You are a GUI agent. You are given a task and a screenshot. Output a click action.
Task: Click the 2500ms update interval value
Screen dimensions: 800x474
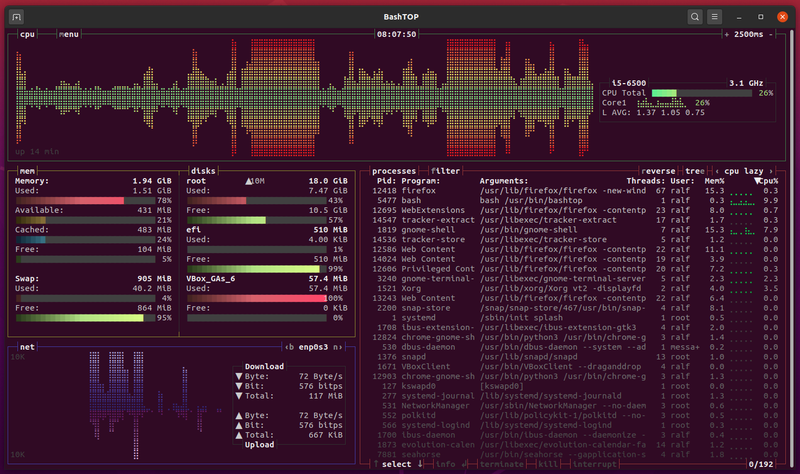pyautogui.click(x=748, y=34)
